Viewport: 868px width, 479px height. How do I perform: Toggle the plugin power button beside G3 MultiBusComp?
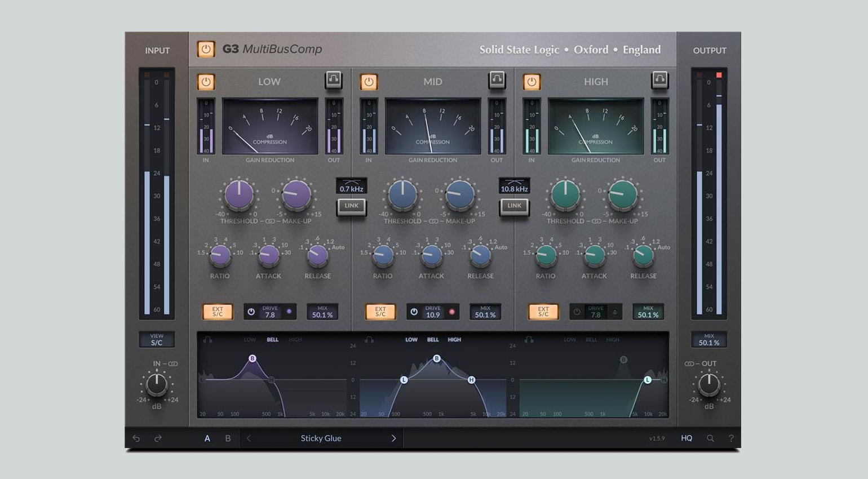[206, 50]
